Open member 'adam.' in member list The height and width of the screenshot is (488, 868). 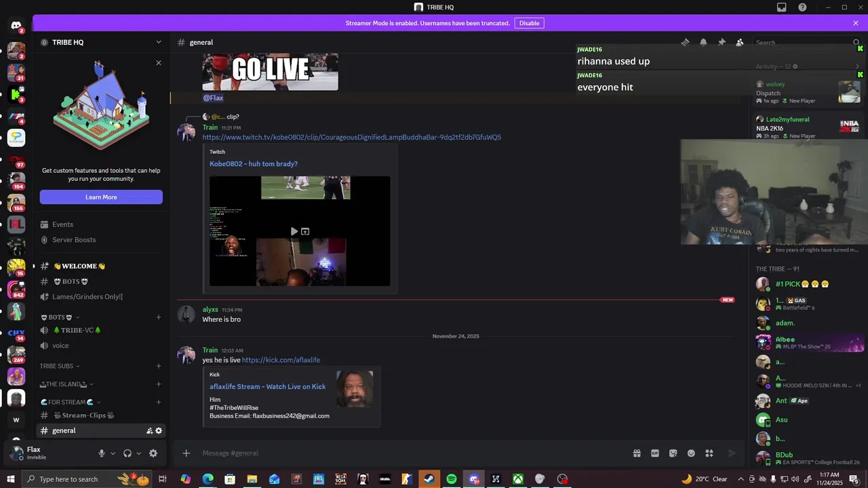click(808, 323)
